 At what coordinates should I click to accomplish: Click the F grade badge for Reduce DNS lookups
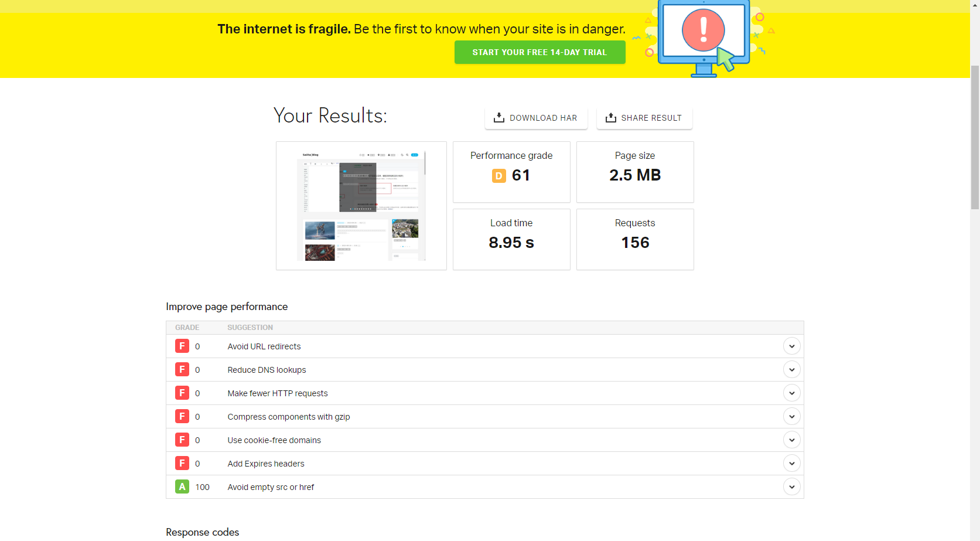[182, 370]
